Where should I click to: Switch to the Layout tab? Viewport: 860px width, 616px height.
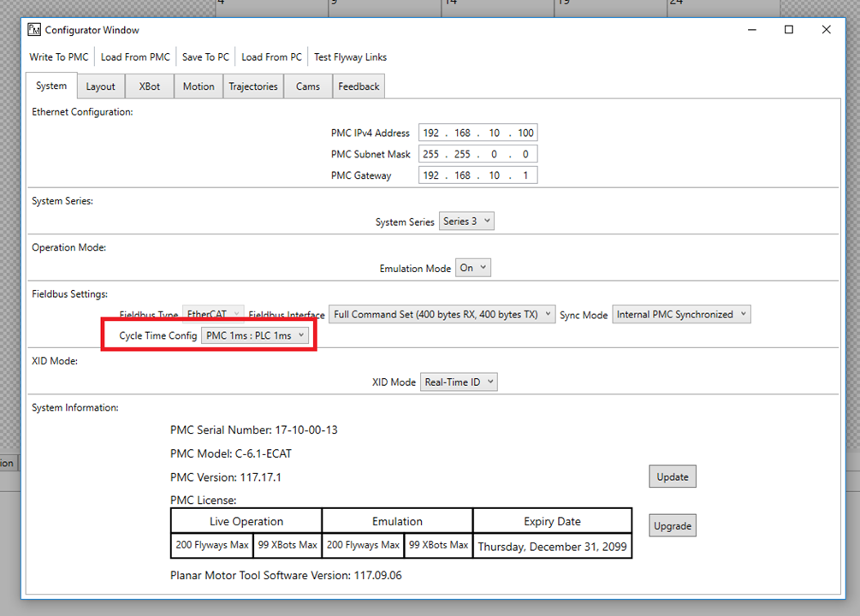click(100, 86)
